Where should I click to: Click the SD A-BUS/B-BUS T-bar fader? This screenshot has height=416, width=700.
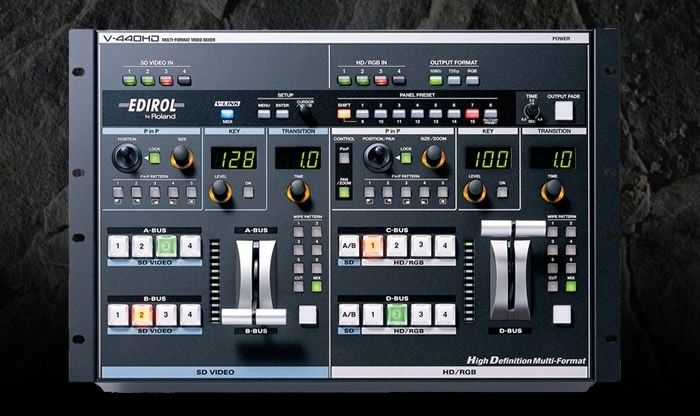[x=254, y=317]
